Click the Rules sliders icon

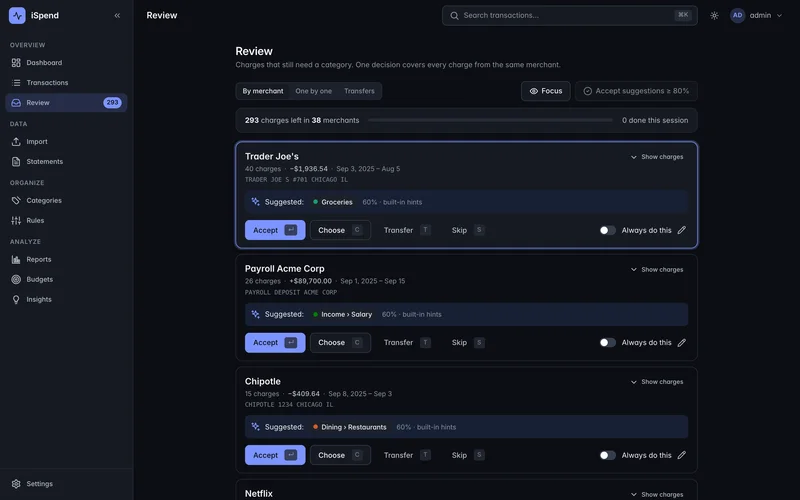16,220
